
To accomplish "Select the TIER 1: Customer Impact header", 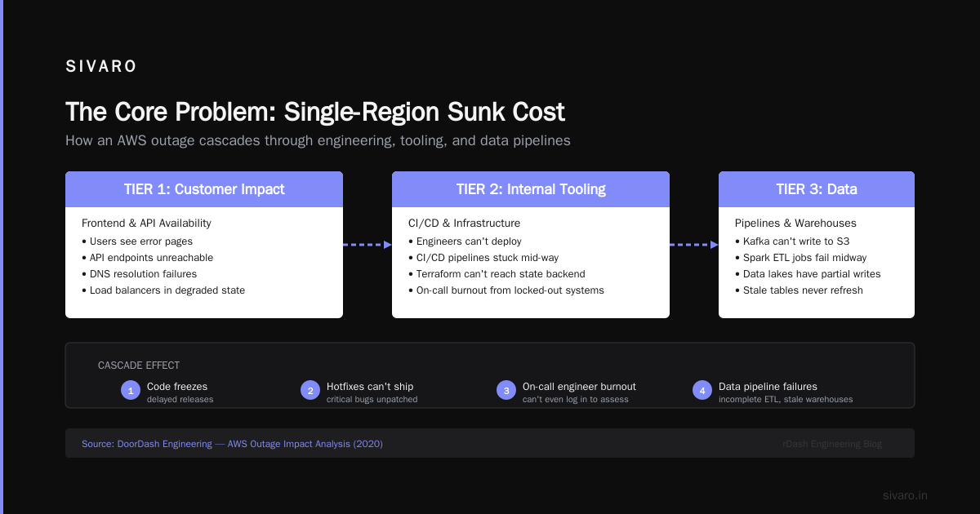I will [x=204, y=189].
